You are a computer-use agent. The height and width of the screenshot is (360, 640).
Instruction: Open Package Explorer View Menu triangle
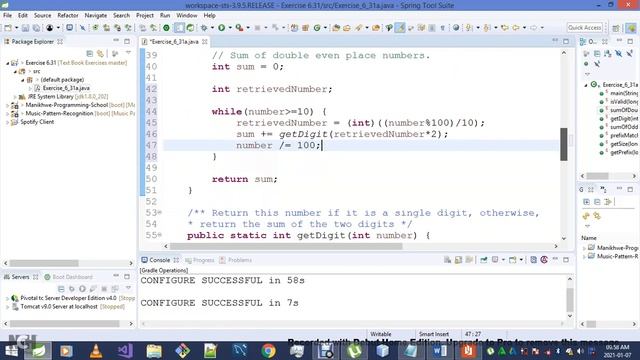click(128, 53)
